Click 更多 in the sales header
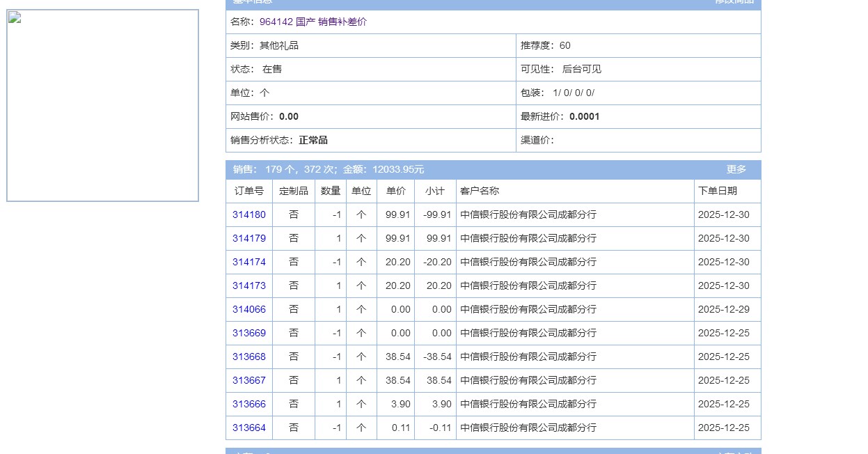Screen dimensions: 868x454 point(736,169)
